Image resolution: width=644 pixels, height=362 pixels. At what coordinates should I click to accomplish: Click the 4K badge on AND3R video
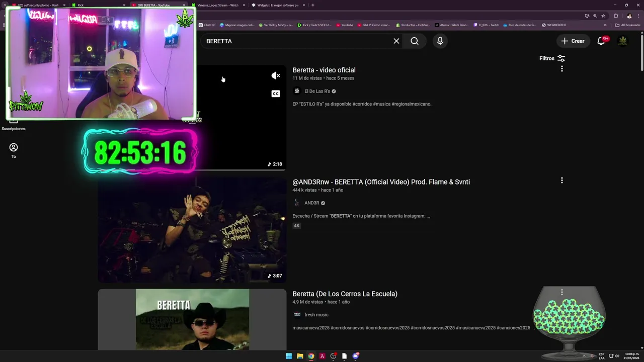(x=297, y=226)
